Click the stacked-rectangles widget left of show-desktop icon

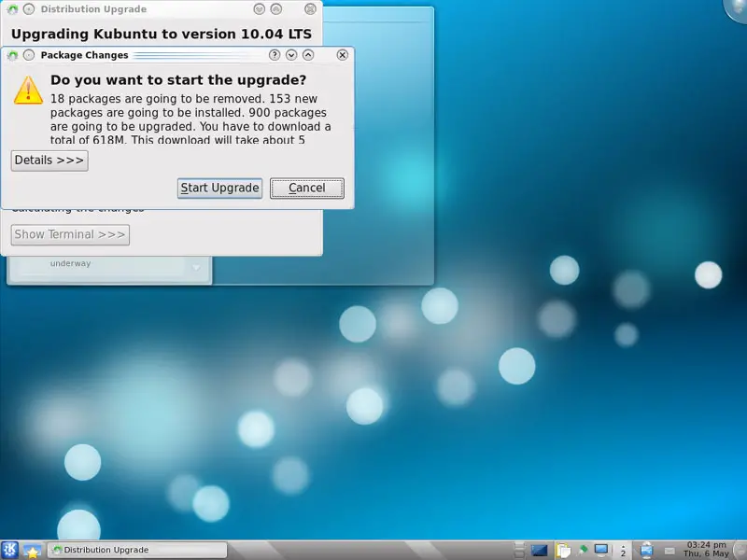519,551
